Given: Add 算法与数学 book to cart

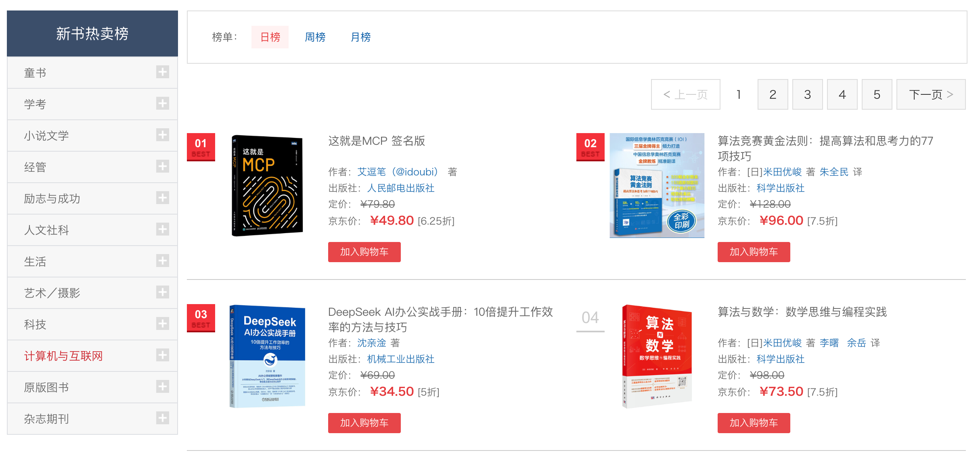Looking at the screenshot, I should (754, 423).
